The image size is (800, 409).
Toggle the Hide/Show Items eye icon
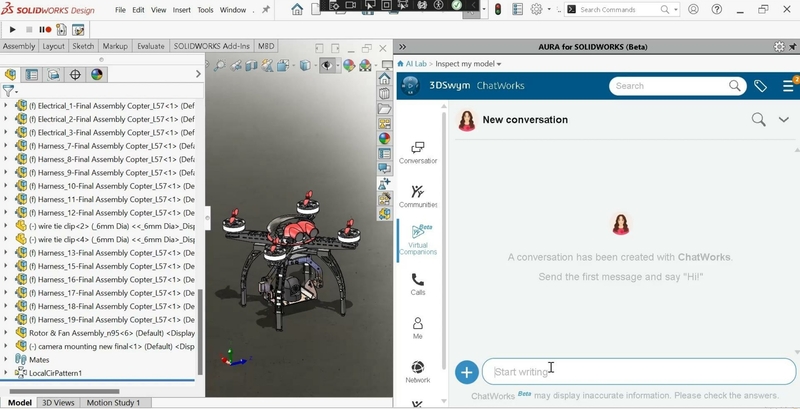point(327,66)
